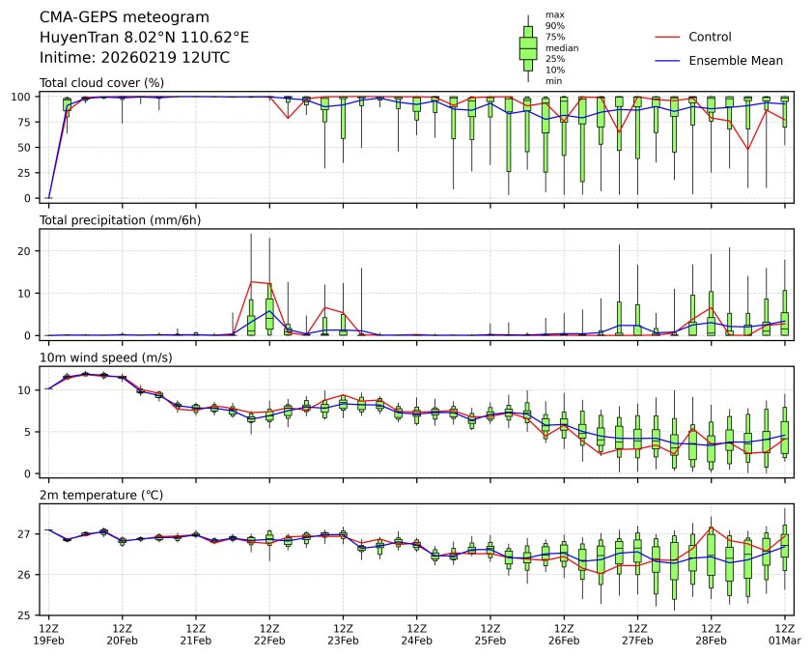812x657 pixels.
Task: Select the Control legend label
Action: [710, 37]
